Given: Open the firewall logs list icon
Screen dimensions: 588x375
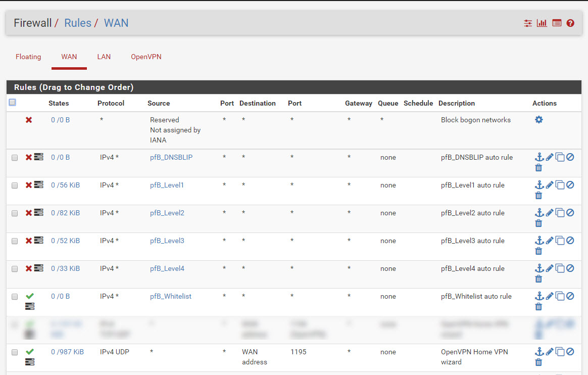Looking at the screenshot, I should [557, 23].
